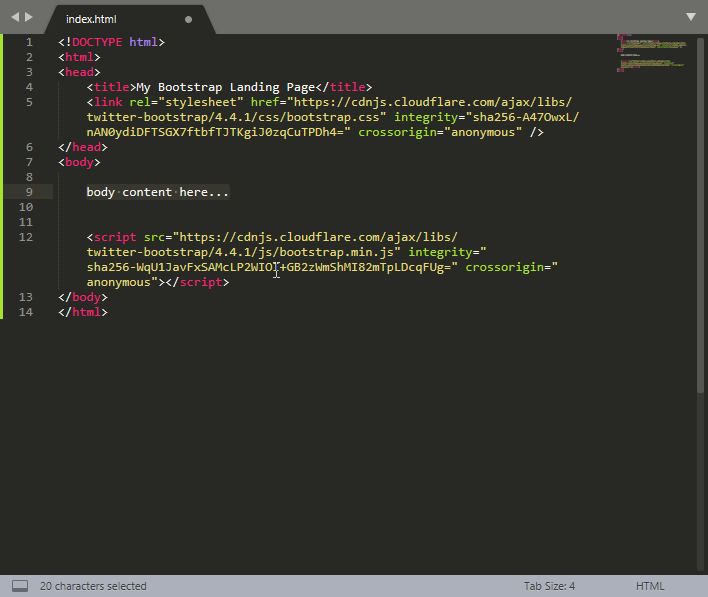Screen dimensions: 708x597
Task: Click the minimap code preview
Action: click(652, 53)
